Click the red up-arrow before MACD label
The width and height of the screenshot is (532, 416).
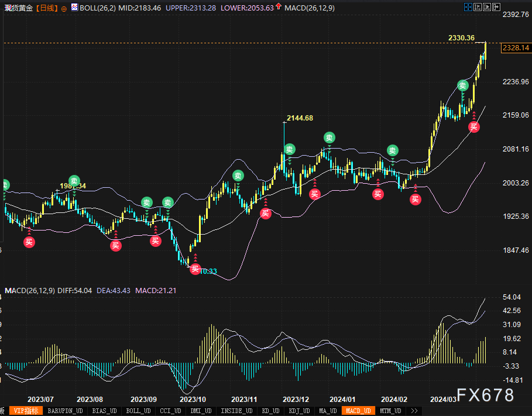click(x=279, y=8)
